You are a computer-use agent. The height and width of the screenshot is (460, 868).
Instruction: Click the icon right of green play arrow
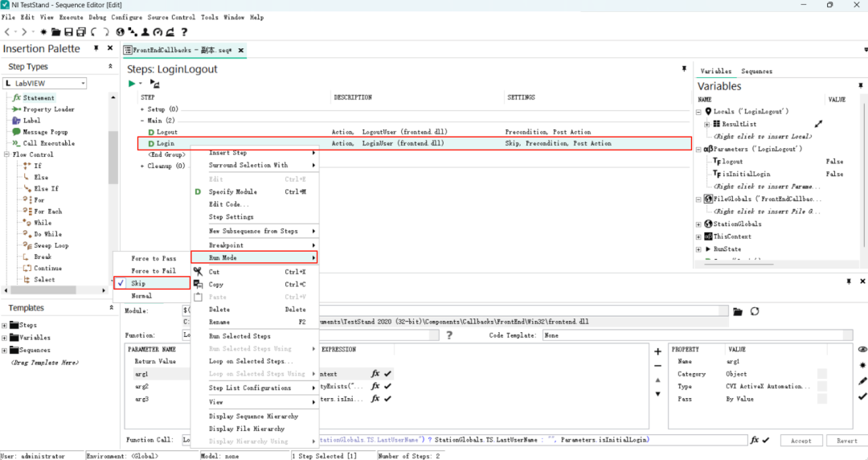pos(155,84)
